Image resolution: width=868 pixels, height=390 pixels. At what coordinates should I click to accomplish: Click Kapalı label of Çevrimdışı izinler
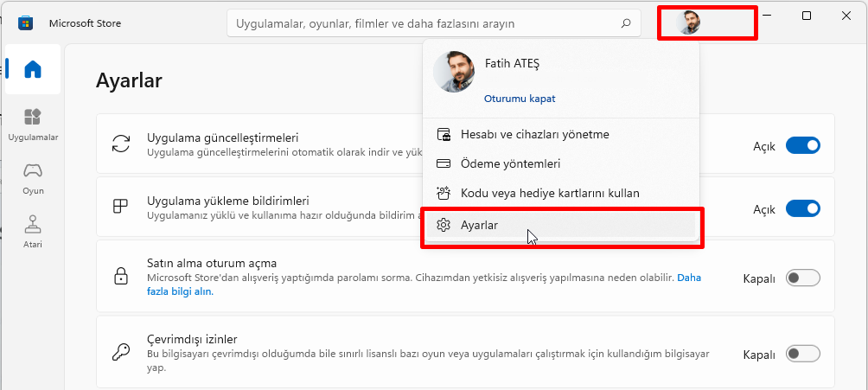[x=759, y=354]
